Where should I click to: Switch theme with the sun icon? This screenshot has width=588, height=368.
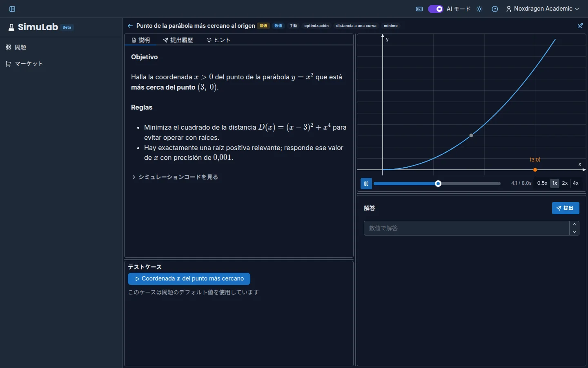tap(479, 9)
